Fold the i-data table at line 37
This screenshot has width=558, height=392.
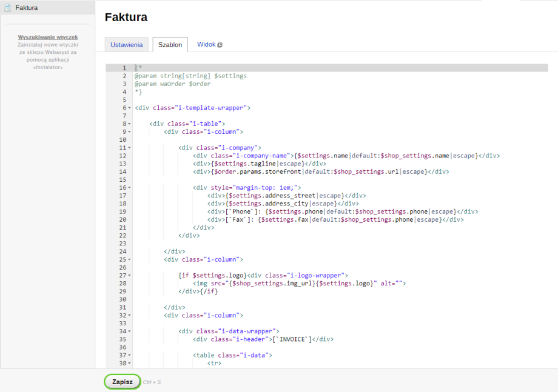[130, 356]
